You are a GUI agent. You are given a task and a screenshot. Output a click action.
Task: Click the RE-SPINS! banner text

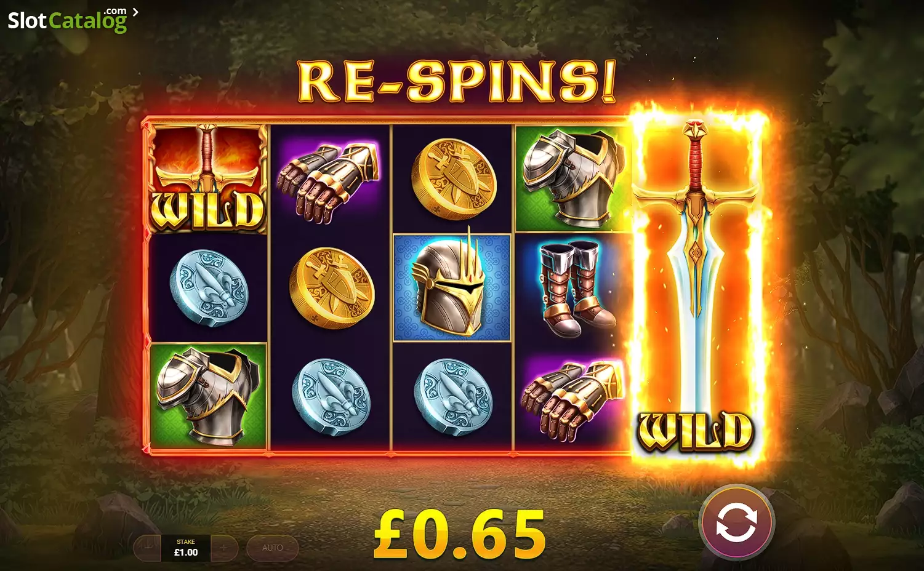(457, 81)
